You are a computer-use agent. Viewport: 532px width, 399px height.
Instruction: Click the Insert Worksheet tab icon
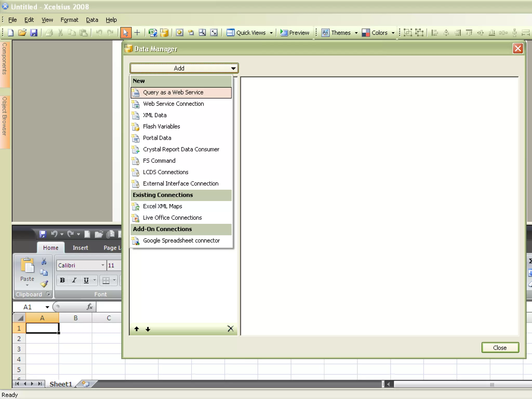85,384
